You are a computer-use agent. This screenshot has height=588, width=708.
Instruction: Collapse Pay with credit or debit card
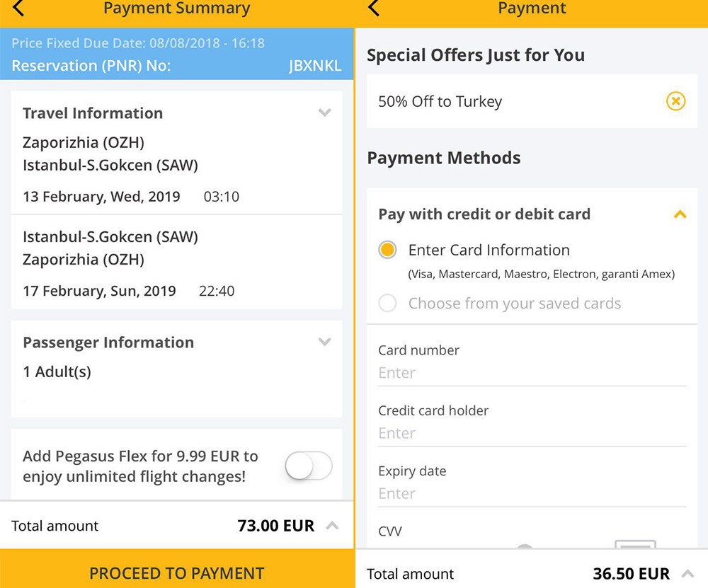click(x=680, y=214)
